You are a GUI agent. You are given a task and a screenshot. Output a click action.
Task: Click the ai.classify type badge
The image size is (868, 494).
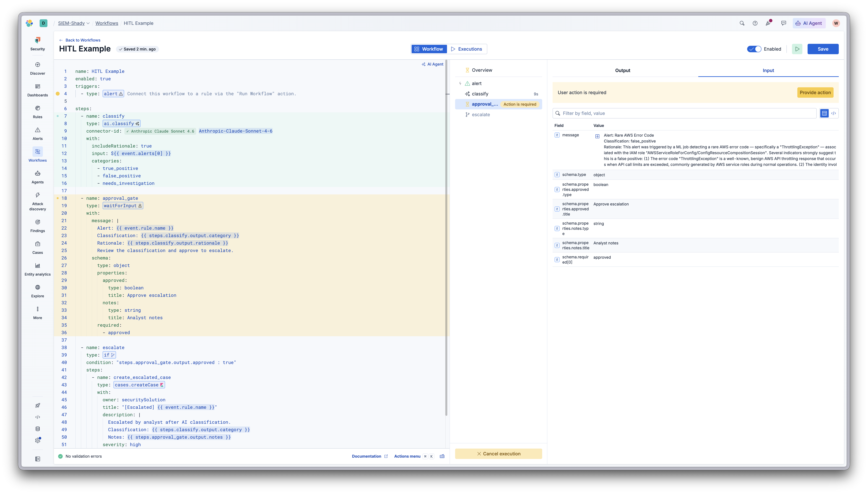[121, 124]
